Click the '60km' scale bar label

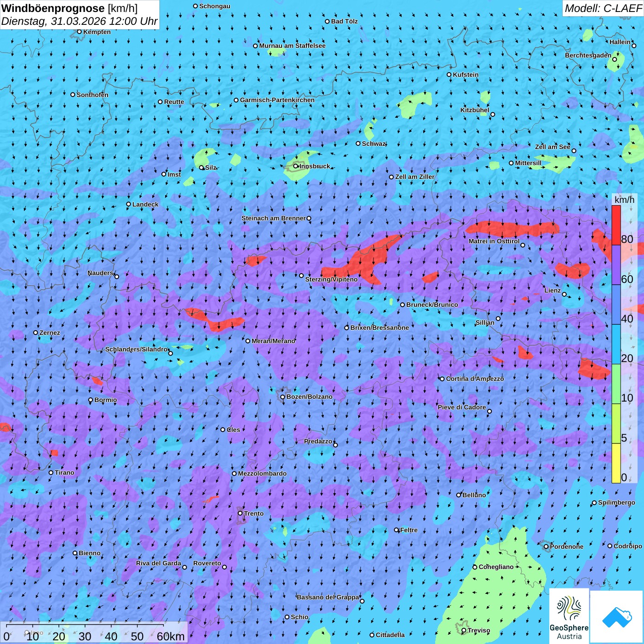pyautogui.click(x=171, y=636)
